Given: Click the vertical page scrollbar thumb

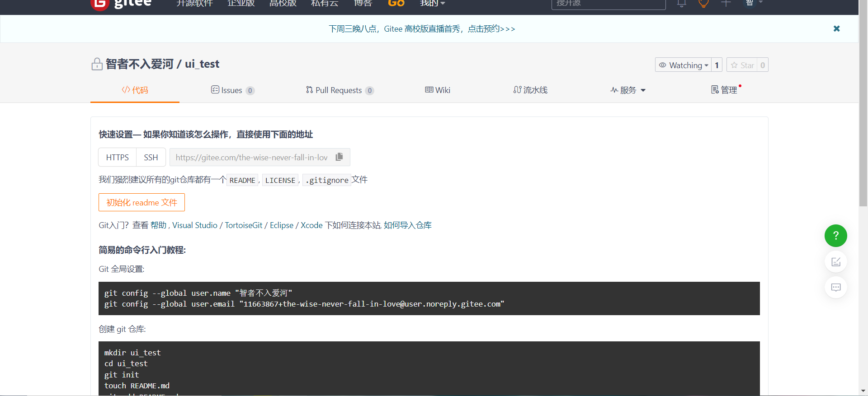Looking at the screenshot, I should pyautogui.click(x=863, y=104).
